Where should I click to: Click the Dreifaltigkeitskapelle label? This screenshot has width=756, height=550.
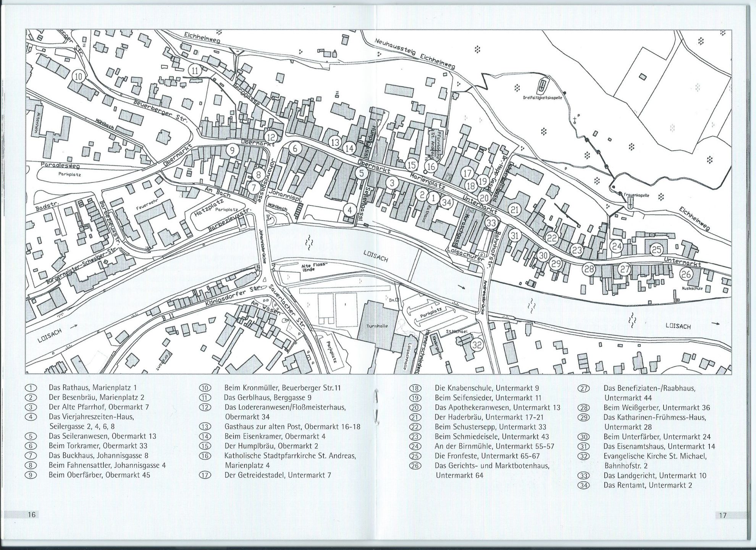coord(542,98)
